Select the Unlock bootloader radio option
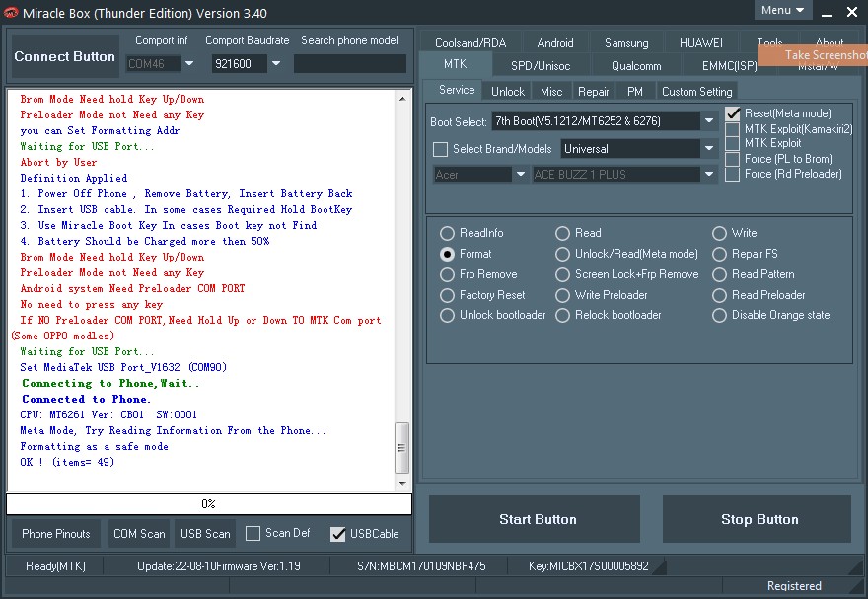The width and height of the screenshot is (868, 599). tap(447, 316)
